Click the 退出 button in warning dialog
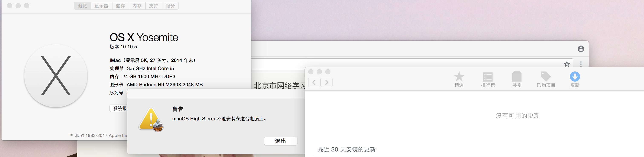Image resolution: width=644 pixels, height=157 pixels. [281, 141]
